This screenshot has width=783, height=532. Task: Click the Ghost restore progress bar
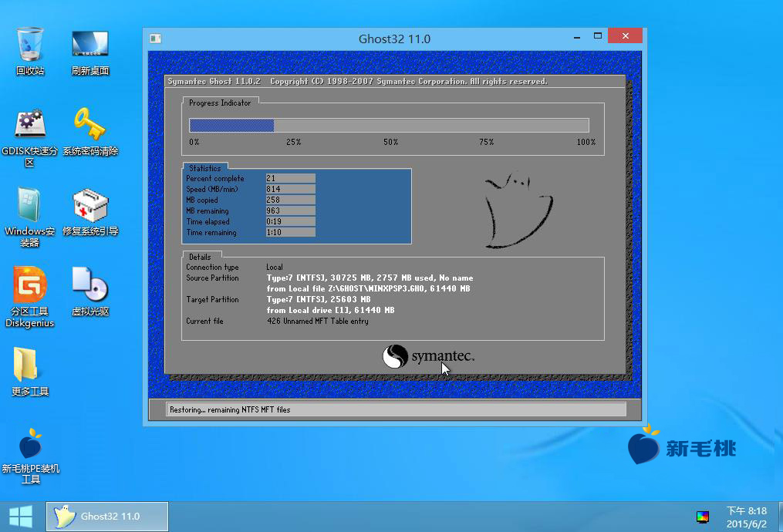coord(389,125)
